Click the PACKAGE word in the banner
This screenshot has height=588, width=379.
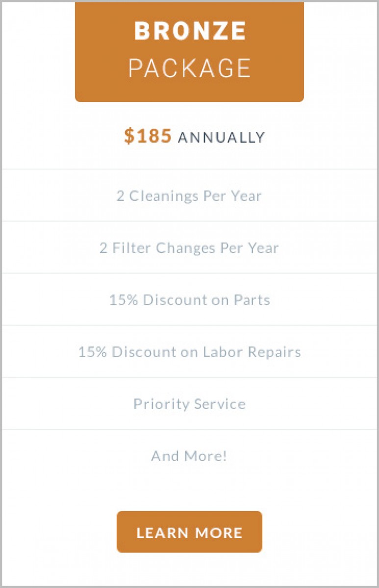click(x=190, y=68)
